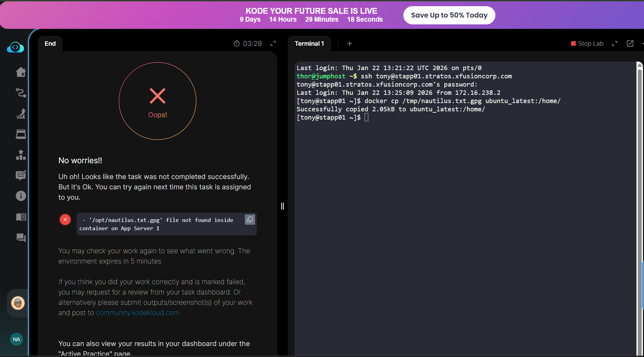
Task: Select the End tab
Action: click(x=50, y=44)
